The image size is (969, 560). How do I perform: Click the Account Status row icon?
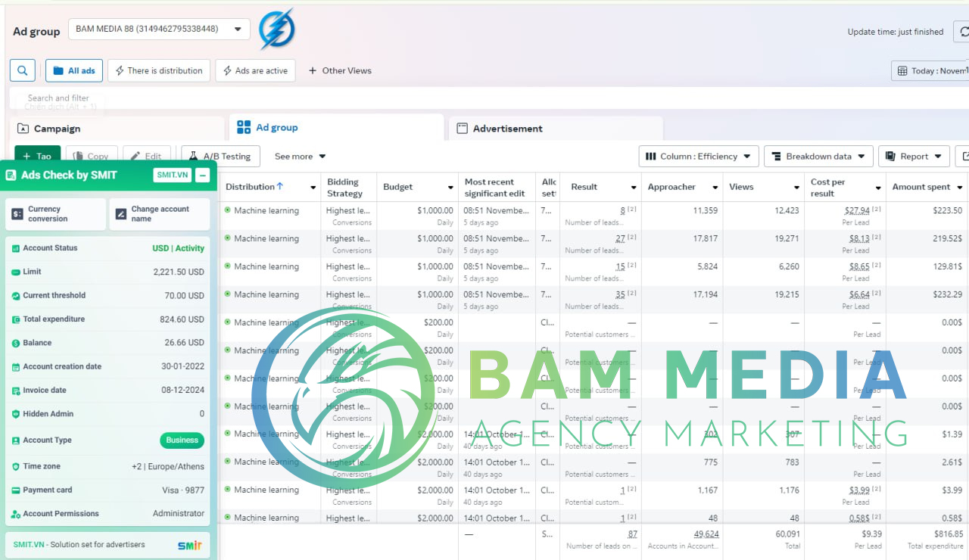coord(16,248)
